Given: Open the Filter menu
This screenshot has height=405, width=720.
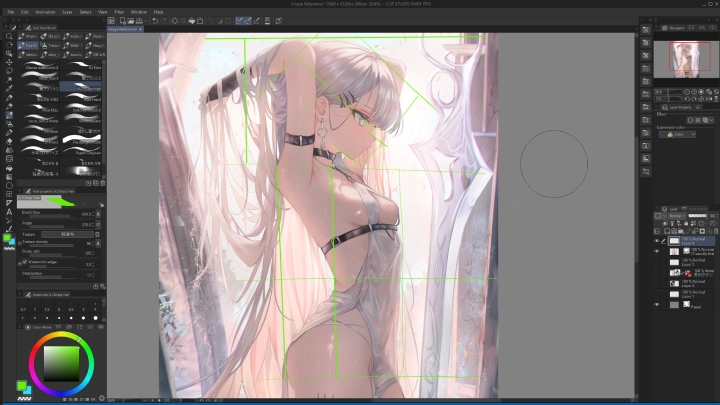Looking at the screenshot, I should [119, 12].
